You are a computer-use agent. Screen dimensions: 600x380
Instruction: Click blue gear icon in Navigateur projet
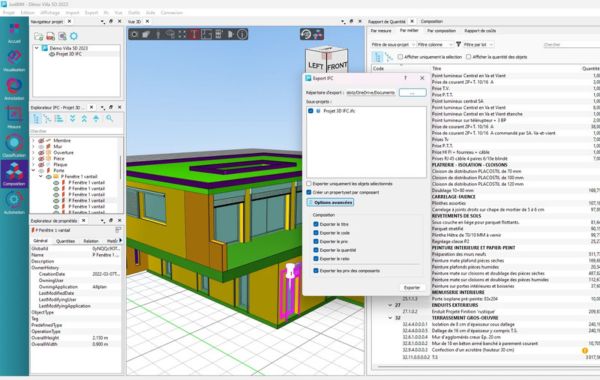74,36
